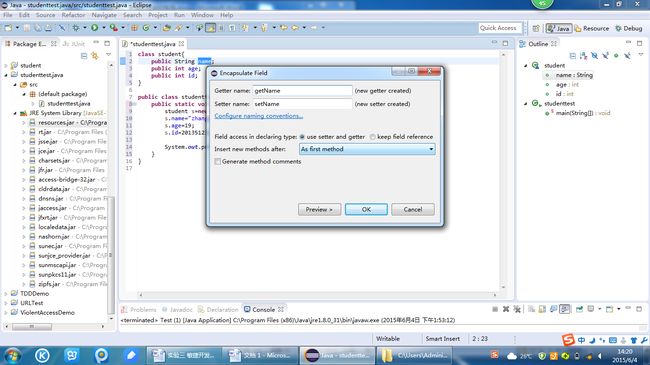Click the Run button in the toolbar
Viewport: 650px width, 365px height.
tap(95, 28)
